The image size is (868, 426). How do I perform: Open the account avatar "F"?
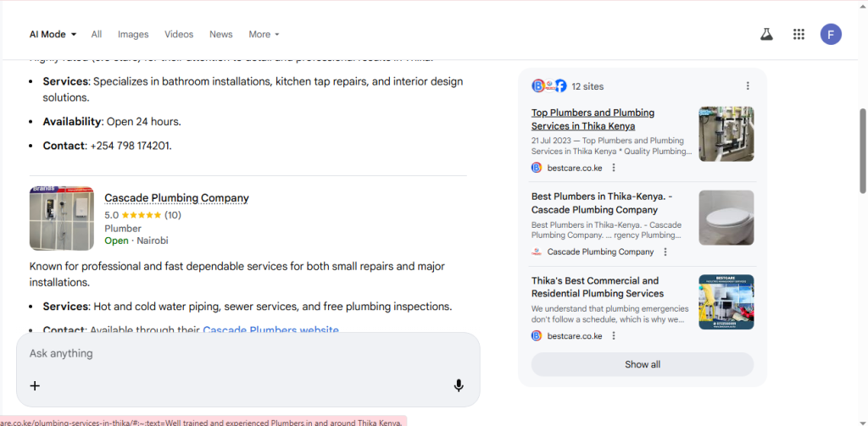tap(831, 35)
